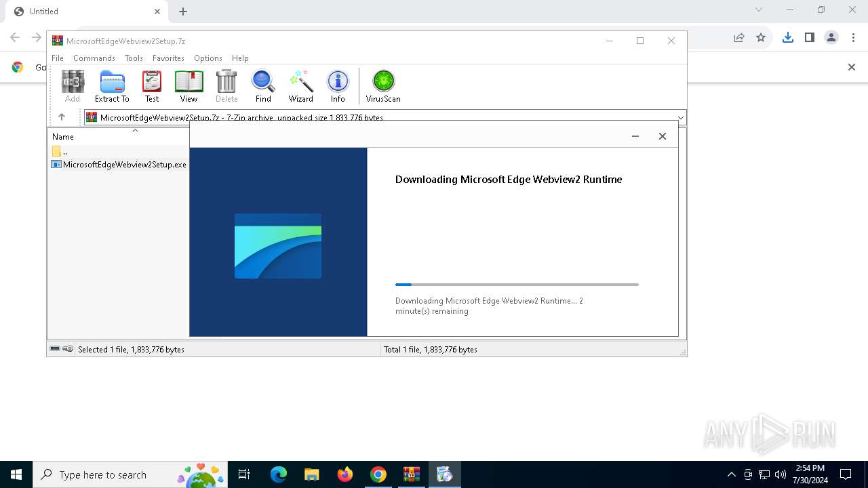Click the key icon in status bar
This screenshot has height=488, width=868.
pos(68,349)
